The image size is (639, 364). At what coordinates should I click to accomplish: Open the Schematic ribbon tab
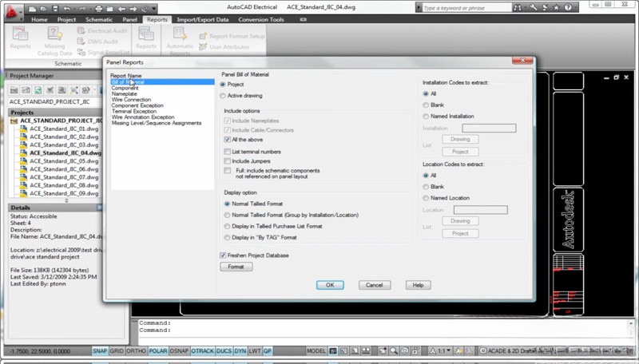pyautogui.click(x=99, y=19)
